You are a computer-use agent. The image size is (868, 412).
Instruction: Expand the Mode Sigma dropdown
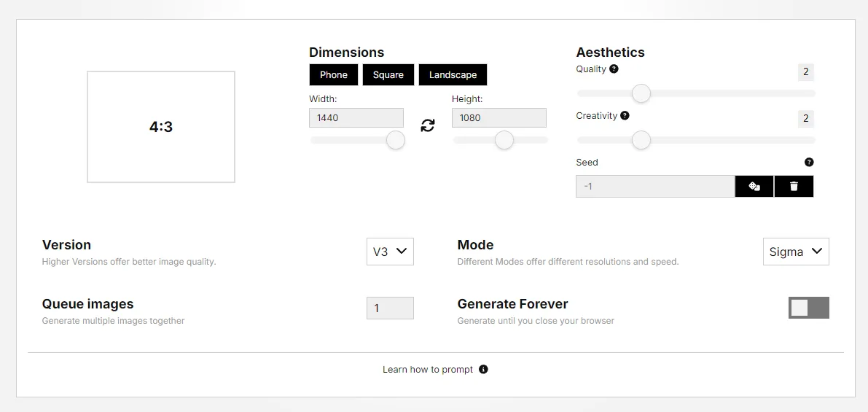796,252
